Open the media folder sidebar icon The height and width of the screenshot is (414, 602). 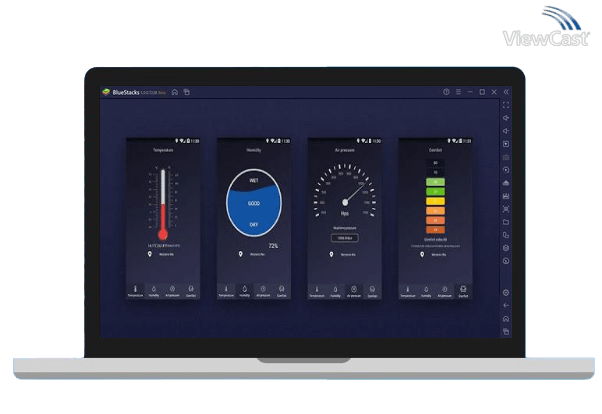tap(506, 222)
